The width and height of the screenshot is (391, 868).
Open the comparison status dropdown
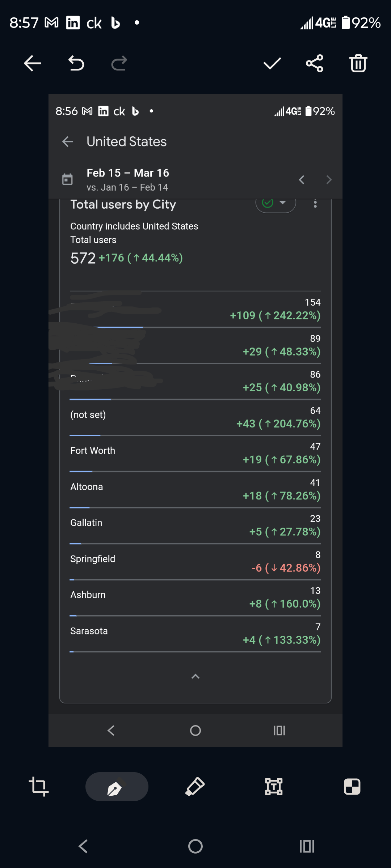coord(276,204)
